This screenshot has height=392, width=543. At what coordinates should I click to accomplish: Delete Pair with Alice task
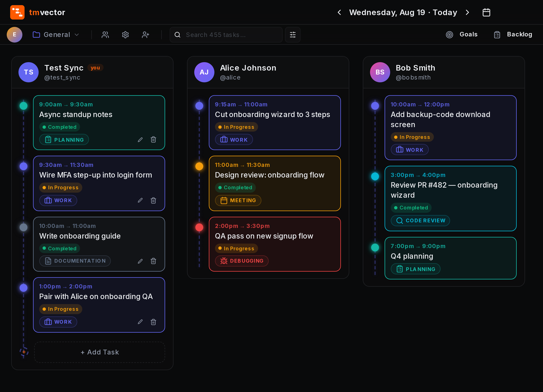(x=153, y=322)
